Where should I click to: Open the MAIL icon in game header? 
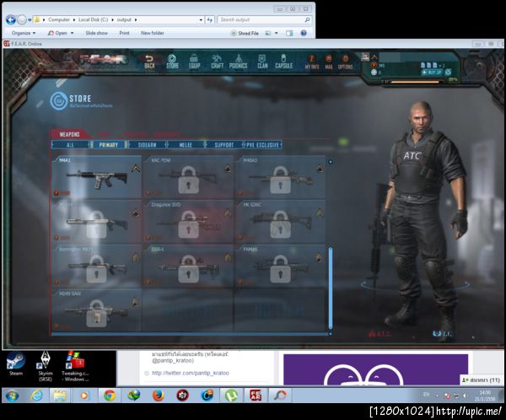tap(329, 62)
